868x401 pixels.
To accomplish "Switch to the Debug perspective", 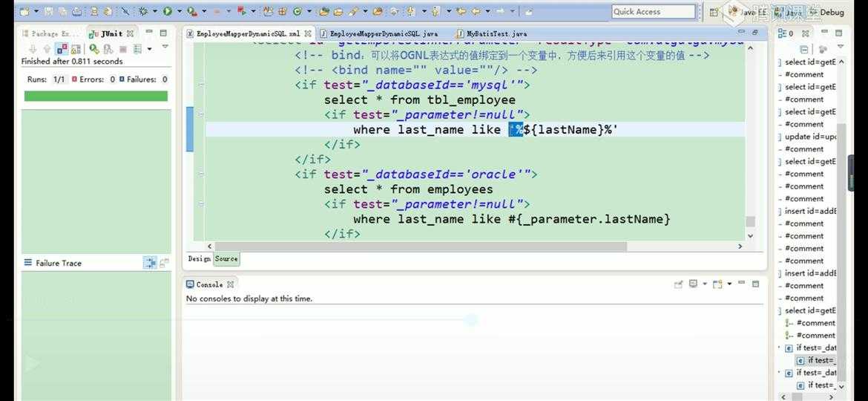I will tap(827, 12).
